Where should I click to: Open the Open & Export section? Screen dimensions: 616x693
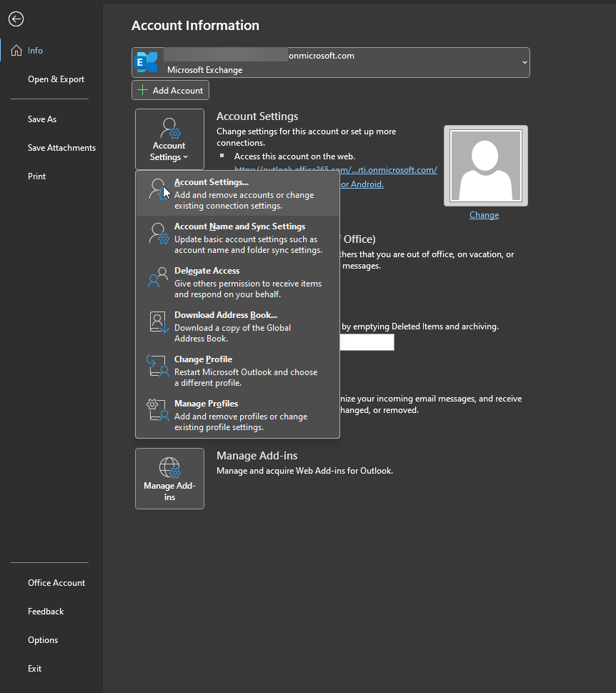pos(56,79)
